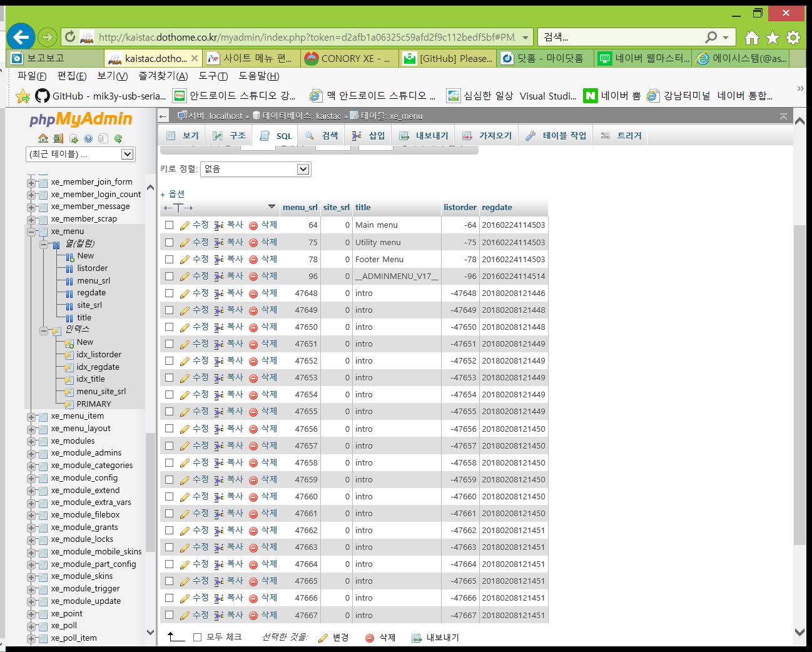Viewport: 812px width, 652px height.
Task: Check the row checkbox for menu_srl 47648
Action: [x=170, y=293]
